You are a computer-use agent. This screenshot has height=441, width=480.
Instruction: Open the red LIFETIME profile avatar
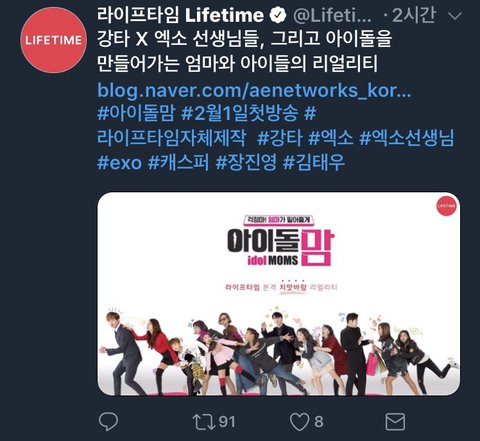tap(53, 40)
